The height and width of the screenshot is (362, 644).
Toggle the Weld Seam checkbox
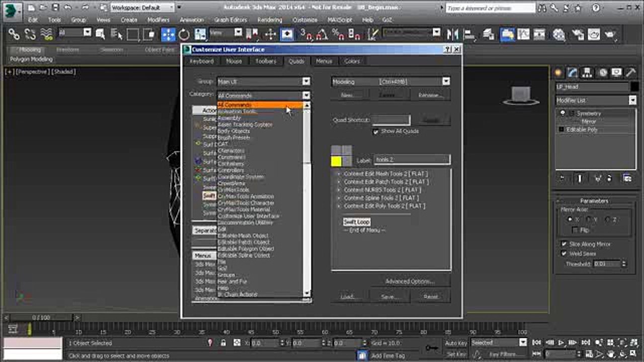564,253
